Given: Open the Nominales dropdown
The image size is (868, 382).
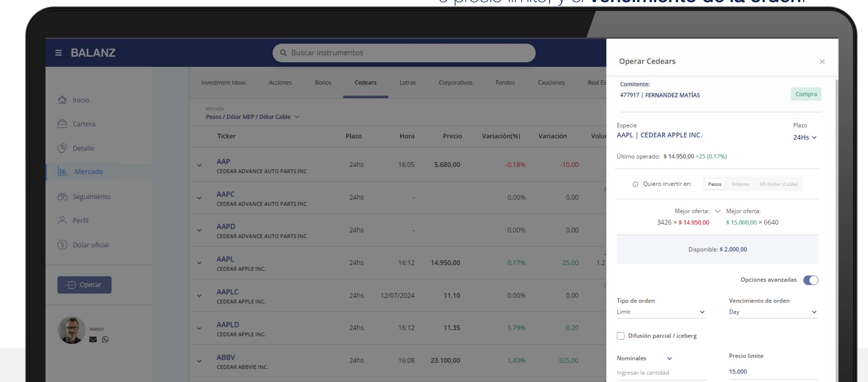Looking at the screenshot, I should point(645,358).
